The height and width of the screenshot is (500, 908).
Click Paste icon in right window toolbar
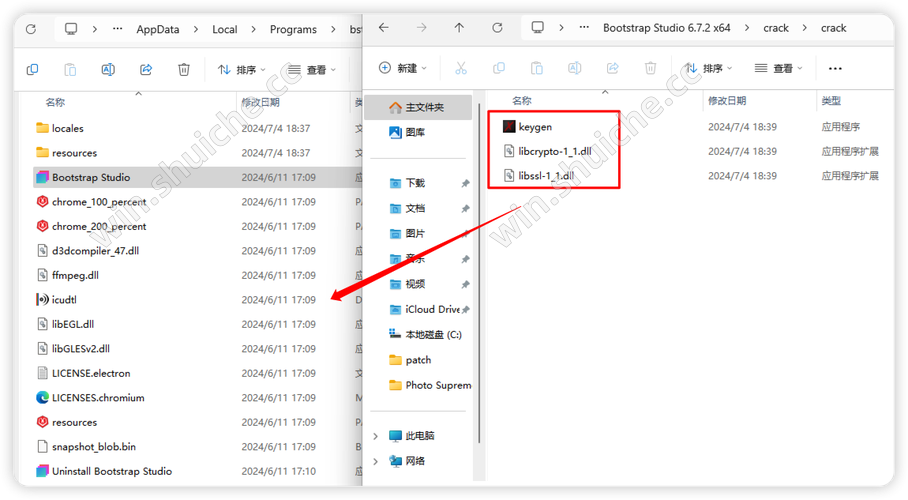click(x=537, y=68)
